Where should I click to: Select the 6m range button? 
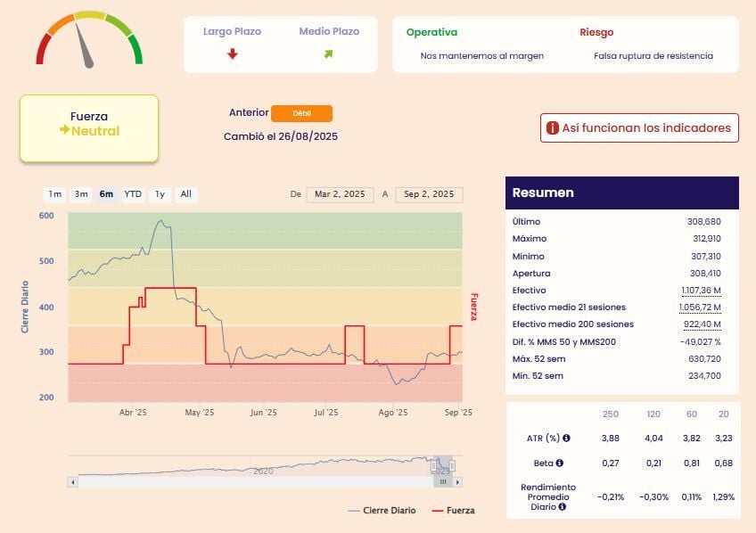pos(107,194)
